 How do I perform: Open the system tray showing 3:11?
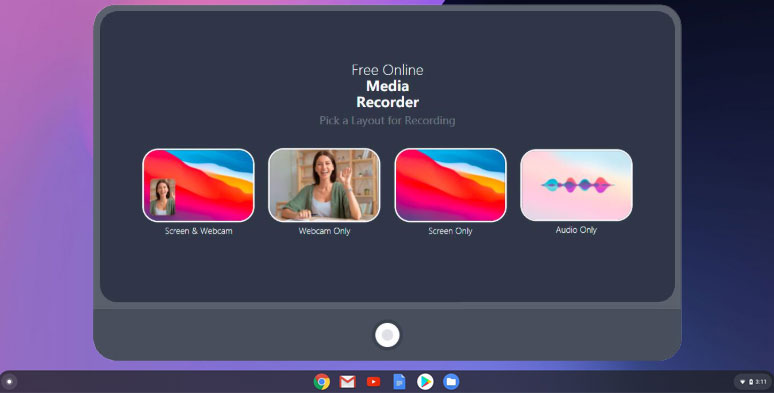click(753, 382)
